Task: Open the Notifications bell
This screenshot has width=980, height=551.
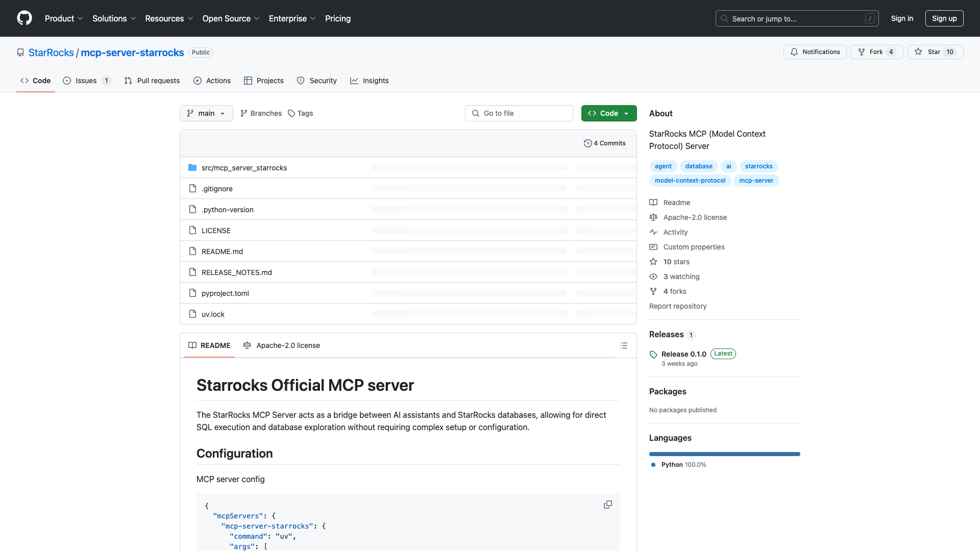Action: point(795,52)
